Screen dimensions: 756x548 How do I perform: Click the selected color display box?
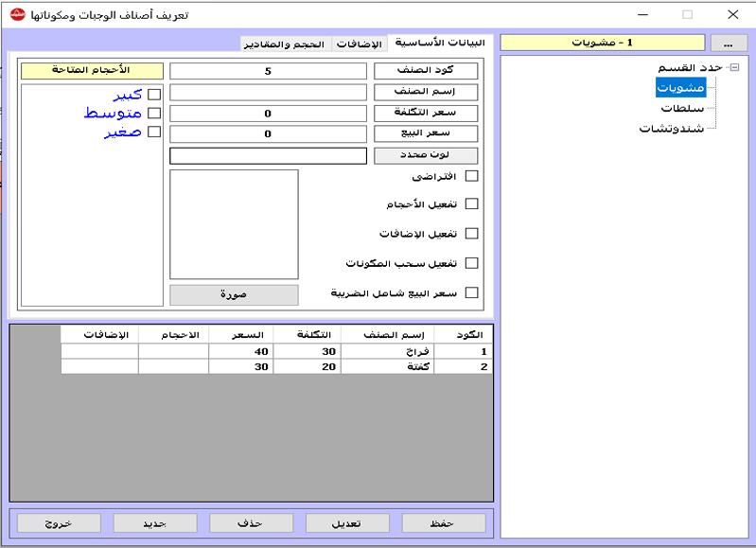pyautogui.click(x=268, y=156)
